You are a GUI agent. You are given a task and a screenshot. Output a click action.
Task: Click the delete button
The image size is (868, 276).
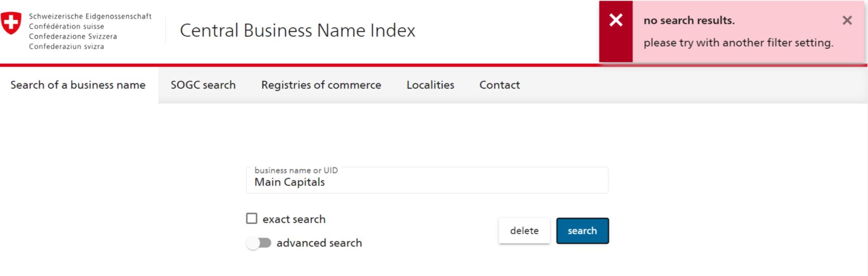tap(524, 231)
